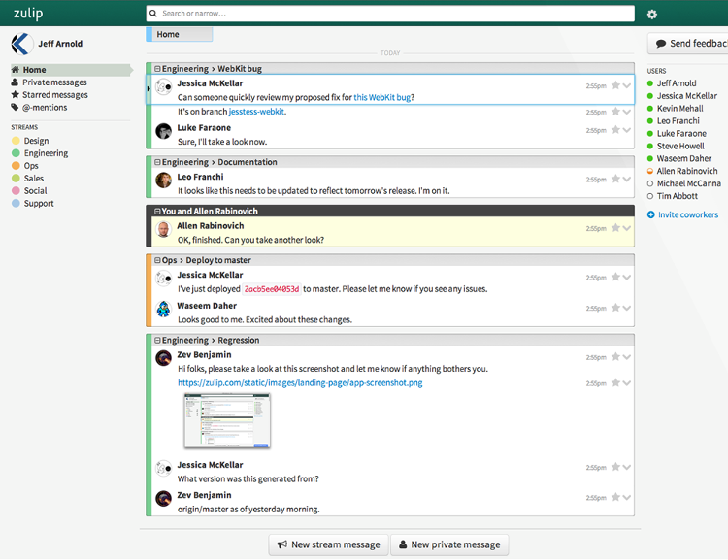This screenshot has height=560, width=728.
Task: Star Leo Franchi's Documentation message
Action: 614,180
